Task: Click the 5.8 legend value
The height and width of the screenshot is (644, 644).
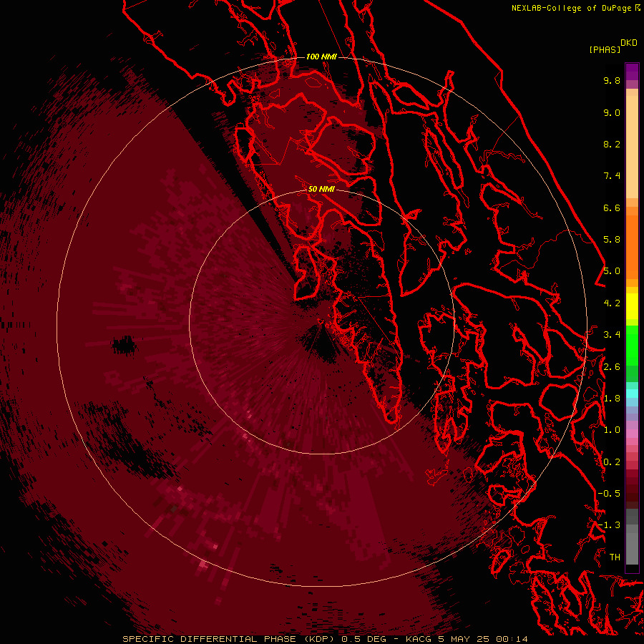Action: (612, 240)
